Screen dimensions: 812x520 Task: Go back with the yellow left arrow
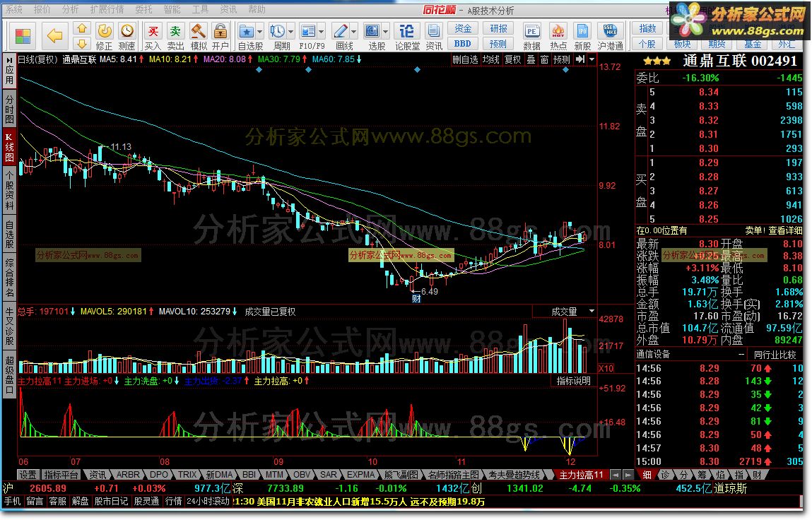point(54,36)
